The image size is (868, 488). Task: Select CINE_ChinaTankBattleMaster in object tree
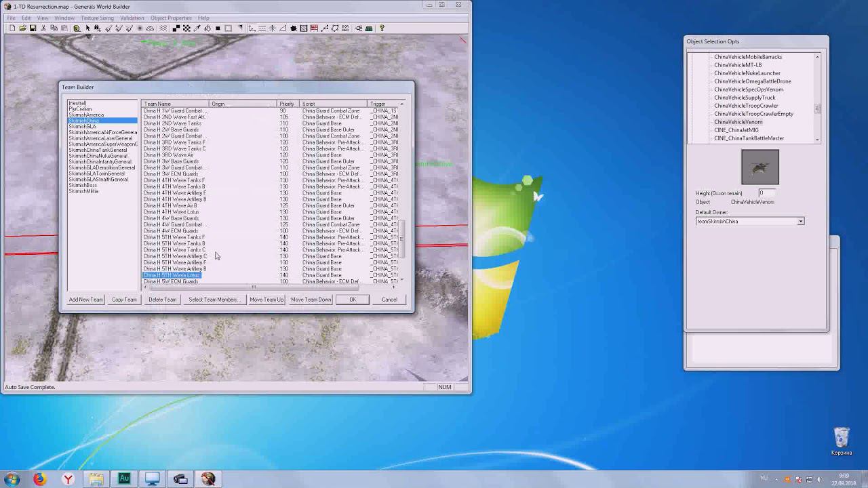click(749, 138)
